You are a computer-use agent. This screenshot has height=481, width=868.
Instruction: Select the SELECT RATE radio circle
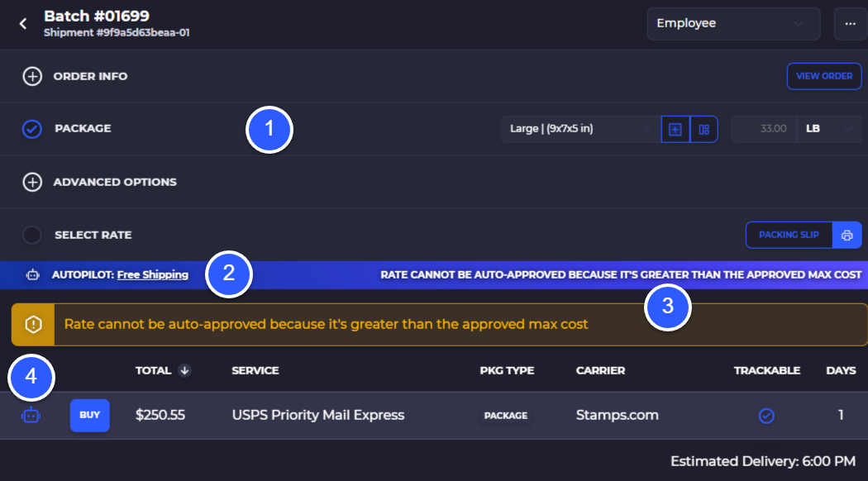coord(31,235)
